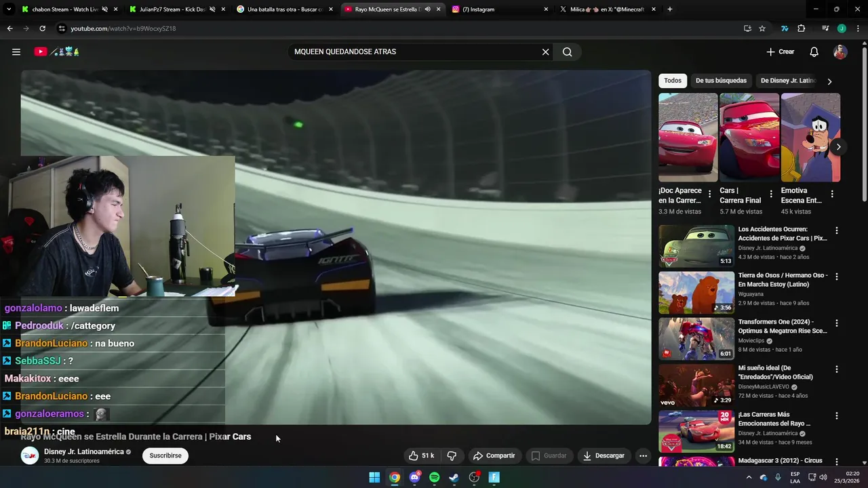The height and width of the screenshot is (488, 868).
Task: Open the install/cast icon in the address bar
Action: [747, 28]
